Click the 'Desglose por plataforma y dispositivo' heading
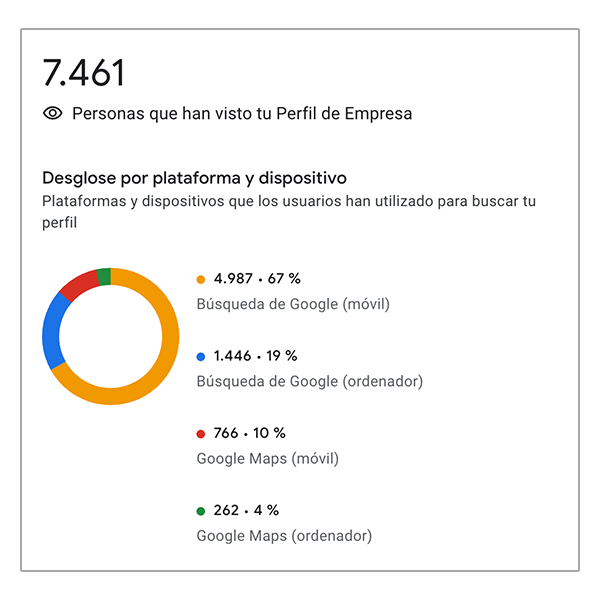This screenshot has width=600, height=600. tap(194, 178)
